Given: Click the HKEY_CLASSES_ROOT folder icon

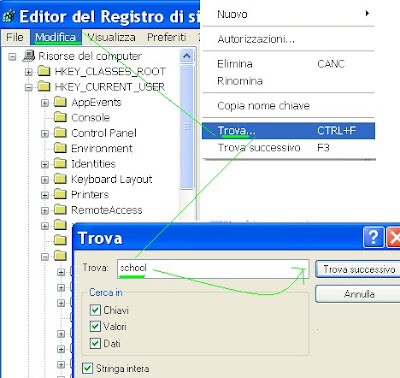Looking at the screenshot, I should 44,71.
